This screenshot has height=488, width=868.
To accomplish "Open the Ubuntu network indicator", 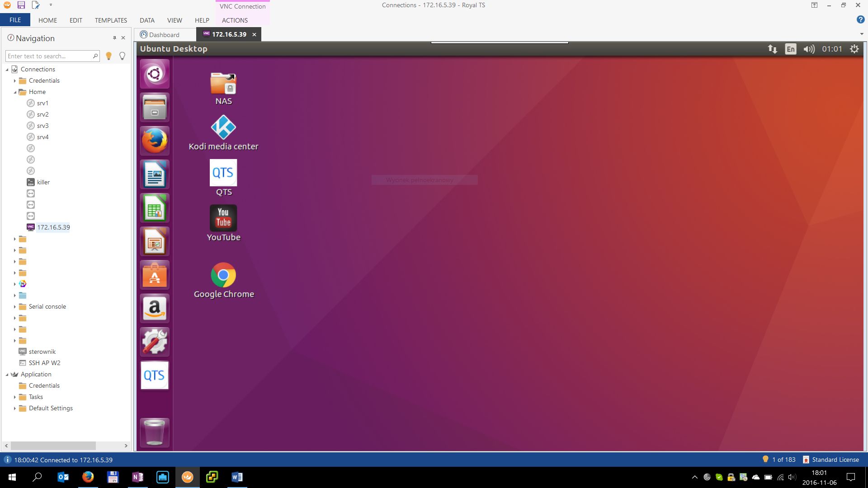I will (x=772, y=49).
